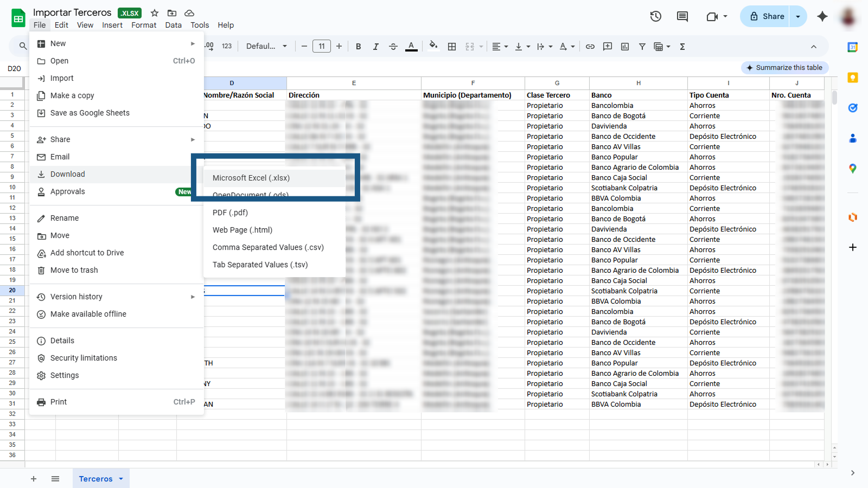Open Google Calendar in side panel
This screenshot has width=868, height=488.
[853, 47]
